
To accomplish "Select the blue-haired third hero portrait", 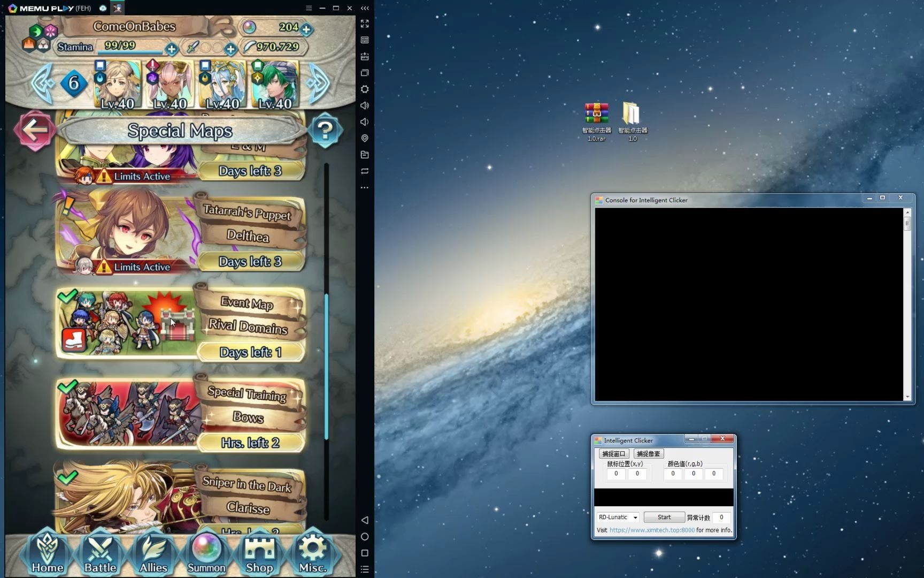I will click(223, 85).
